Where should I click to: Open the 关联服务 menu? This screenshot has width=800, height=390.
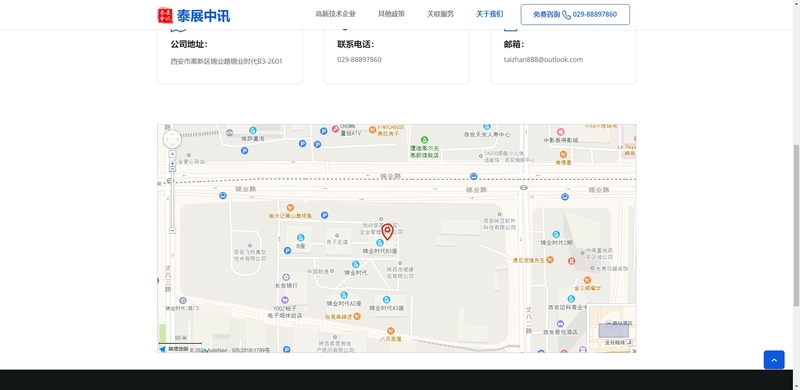point(440,14)
